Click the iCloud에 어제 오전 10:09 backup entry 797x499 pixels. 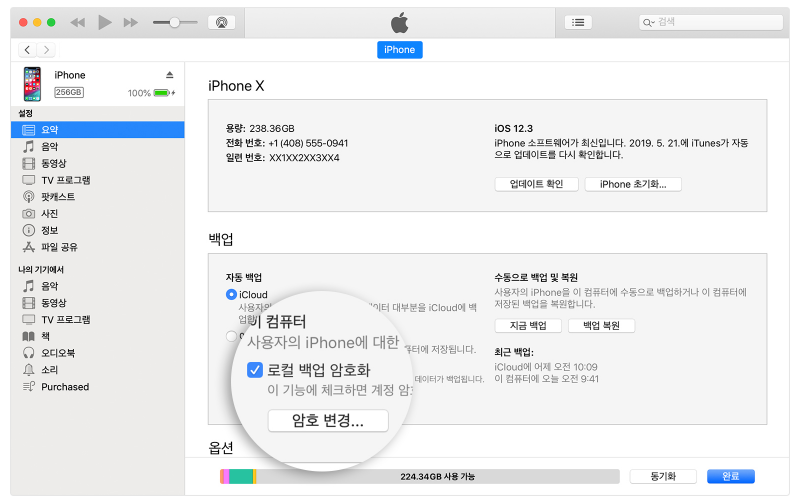tap(546, 367)
